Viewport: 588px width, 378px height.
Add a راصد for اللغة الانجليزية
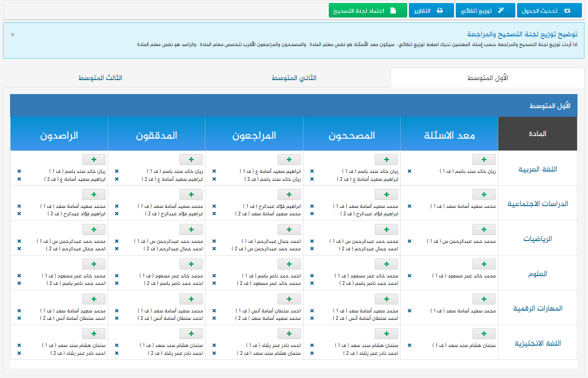click(94, 334)
